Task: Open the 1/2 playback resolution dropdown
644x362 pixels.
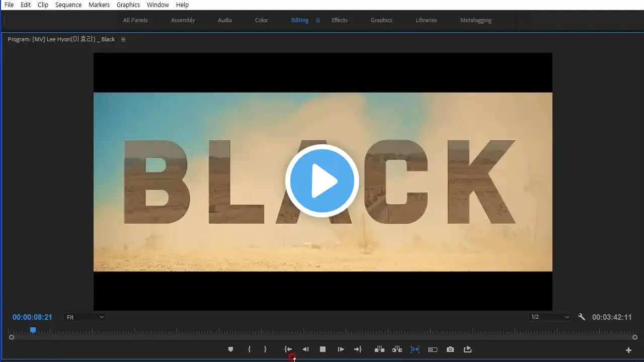Action: click(x=550, y=317)
